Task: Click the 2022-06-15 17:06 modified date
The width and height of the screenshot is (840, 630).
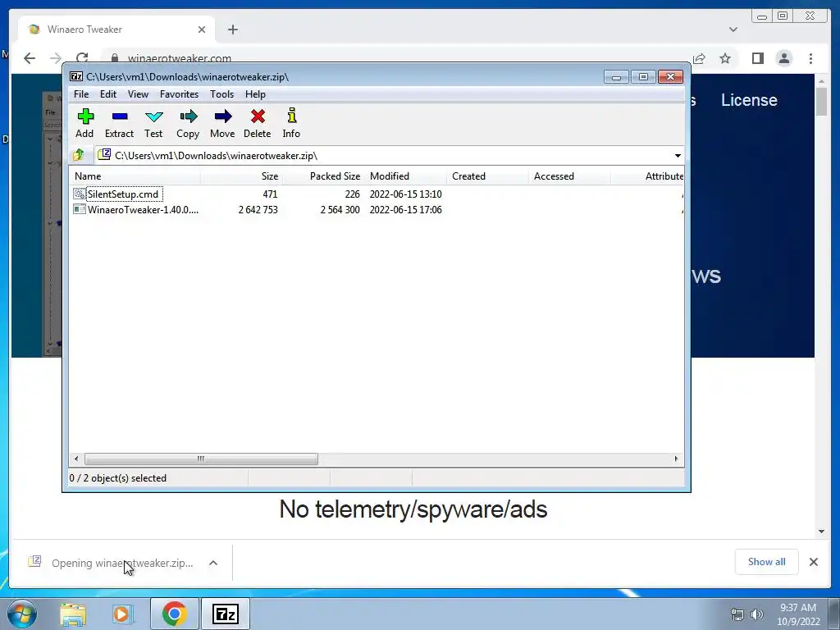Action: [x=405, y=209]
